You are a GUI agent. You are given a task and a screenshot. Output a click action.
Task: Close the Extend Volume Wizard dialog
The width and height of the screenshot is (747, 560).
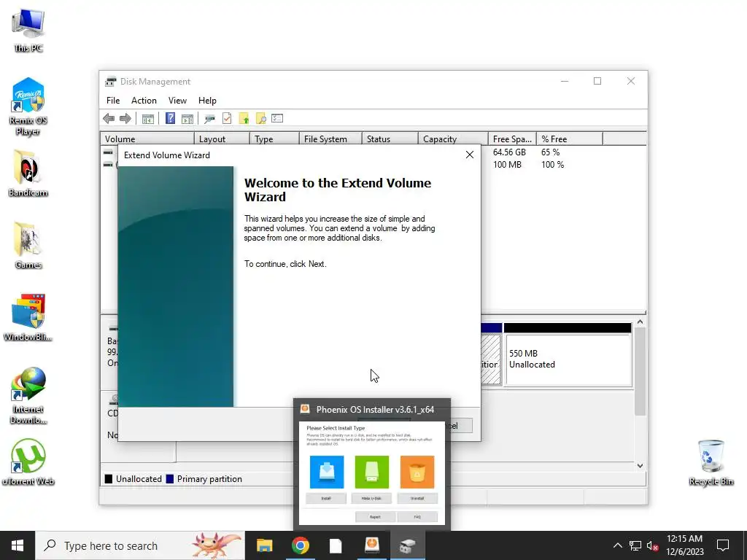click(470, 155)
